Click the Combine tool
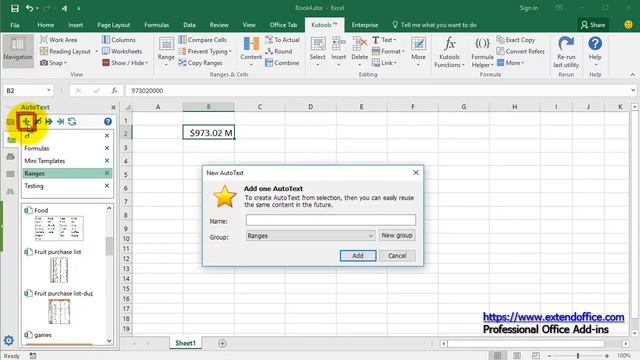Image resolution: width=640 pixels, height=360 pixels. click(x=282, y=63)
